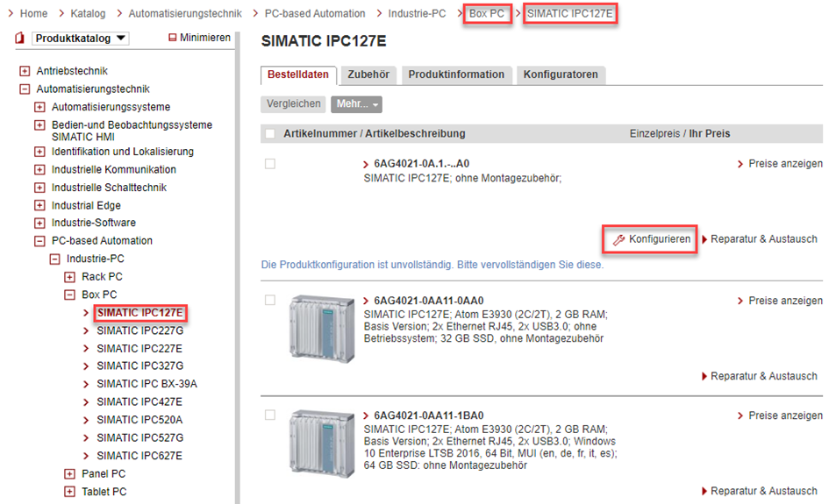Expand the Industrial Edge node

(x=39, y=205)
